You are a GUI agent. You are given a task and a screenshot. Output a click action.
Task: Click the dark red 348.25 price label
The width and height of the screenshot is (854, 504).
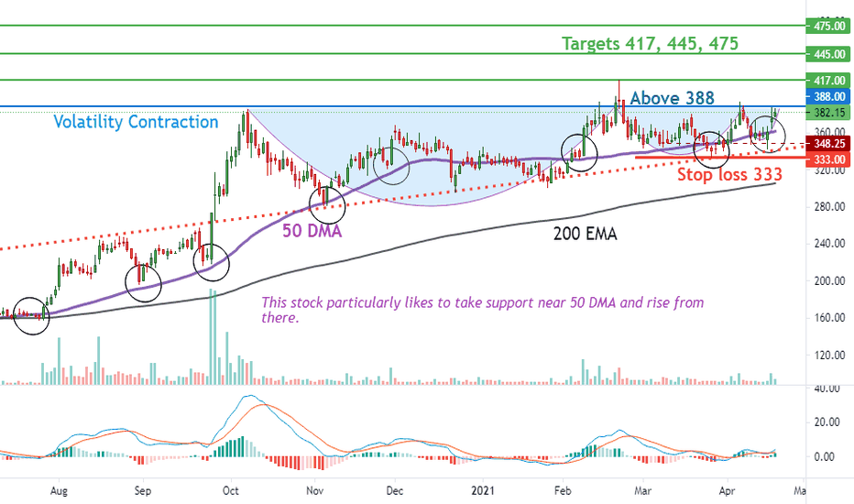(828, 144)
